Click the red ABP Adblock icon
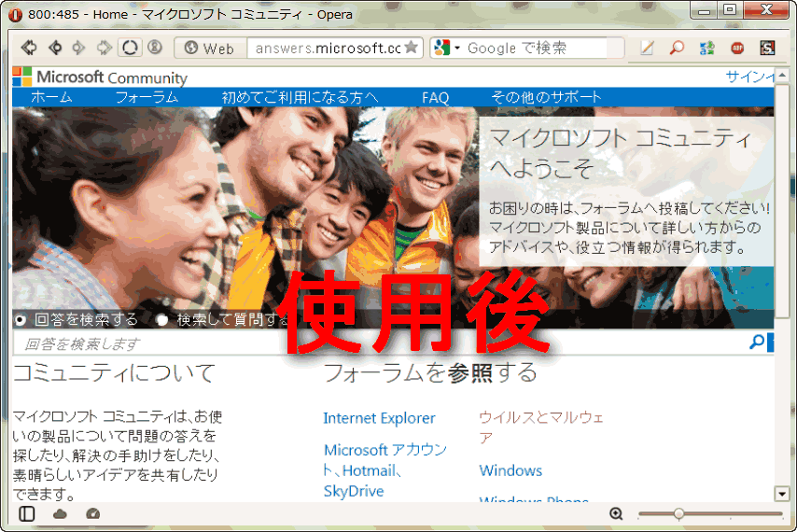The image size is (797, 532). (x=737, y=49)
